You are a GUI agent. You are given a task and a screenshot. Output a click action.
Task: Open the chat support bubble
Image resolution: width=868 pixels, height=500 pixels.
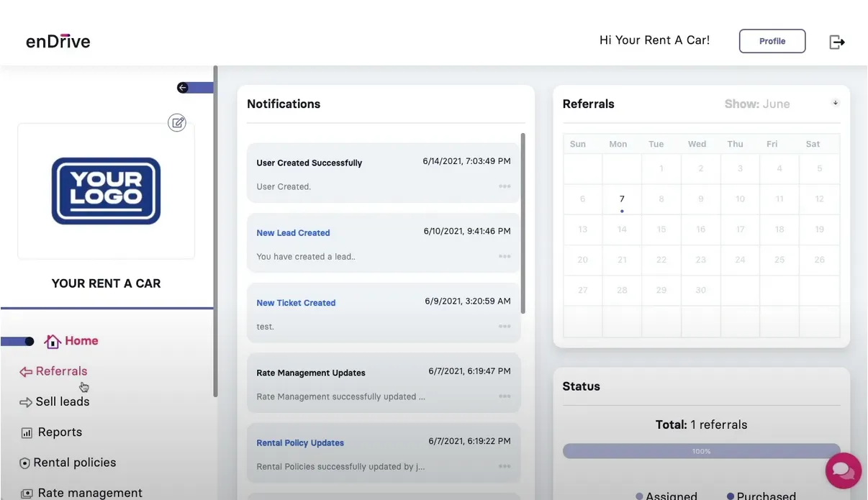tap(843, 471)
